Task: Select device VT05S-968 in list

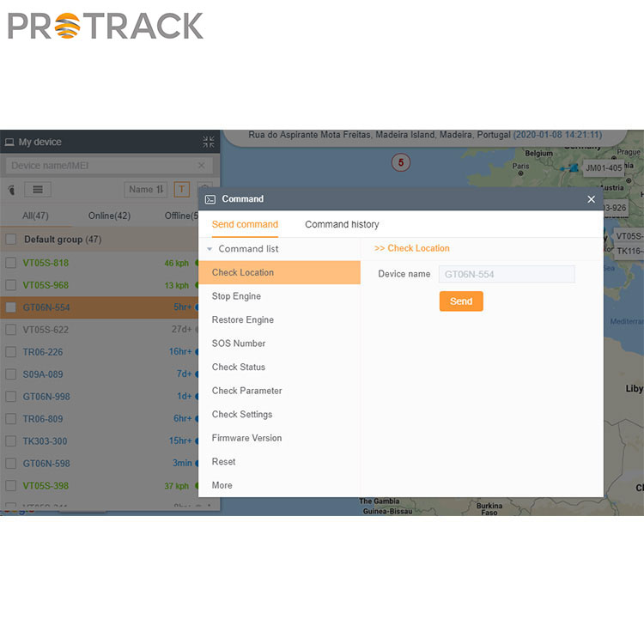Action: point(46,285)
